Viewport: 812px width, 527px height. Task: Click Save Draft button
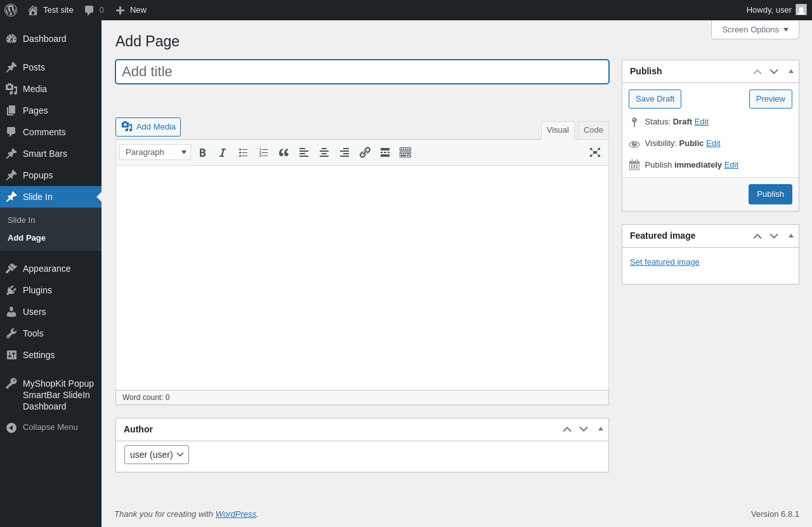pos(655,99)
